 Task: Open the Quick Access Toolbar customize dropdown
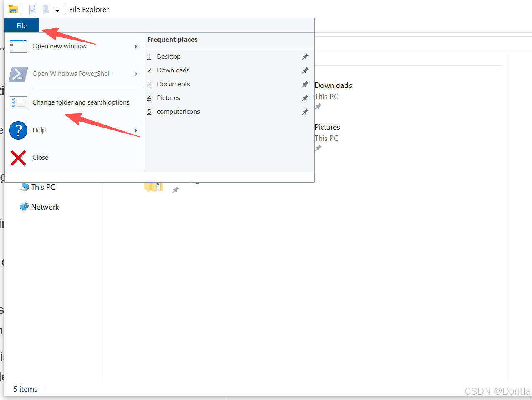coord(57,10)
